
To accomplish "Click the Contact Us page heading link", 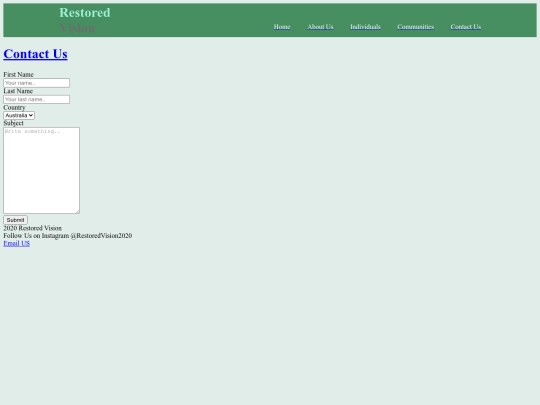I will click(x=35, y=54).
